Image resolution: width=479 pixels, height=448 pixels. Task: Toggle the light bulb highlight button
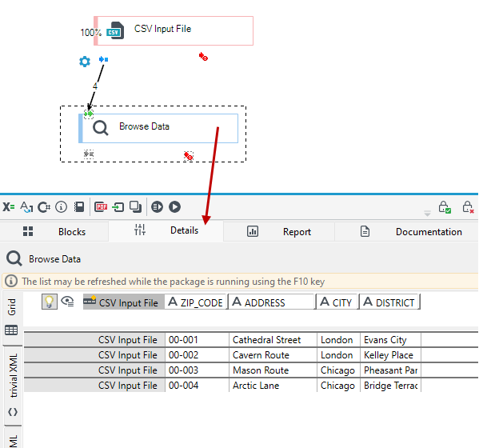(x=50, y=302)
